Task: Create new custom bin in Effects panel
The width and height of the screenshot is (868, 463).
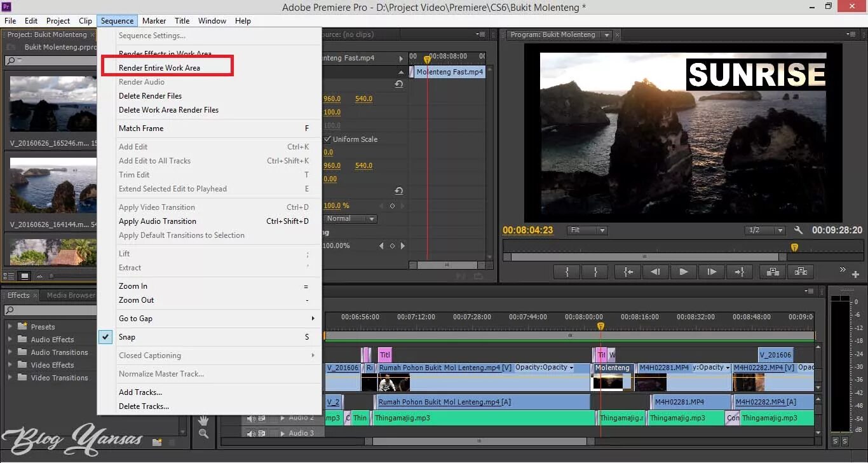Action: click(x=157, y=442)
